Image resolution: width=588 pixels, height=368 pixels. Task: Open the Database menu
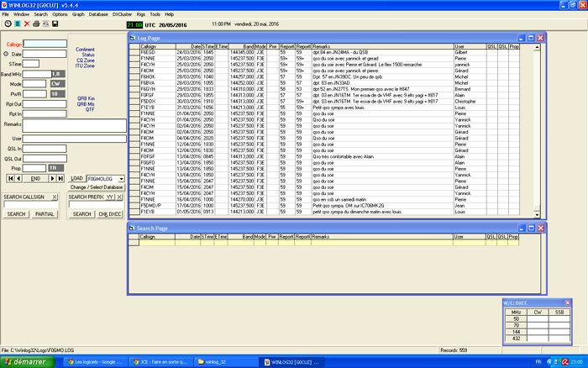click(x=98, y=14)
